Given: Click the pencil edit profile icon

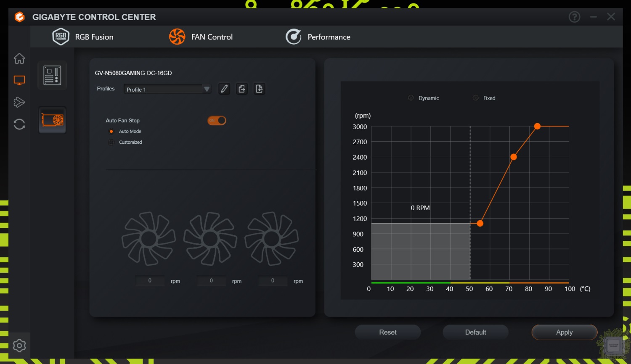Looking at the screenshot, I should pos(224,89).
